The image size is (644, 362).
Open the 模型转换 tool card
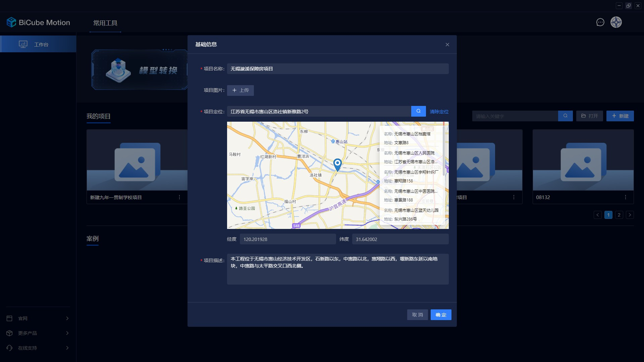pos(140,70)
